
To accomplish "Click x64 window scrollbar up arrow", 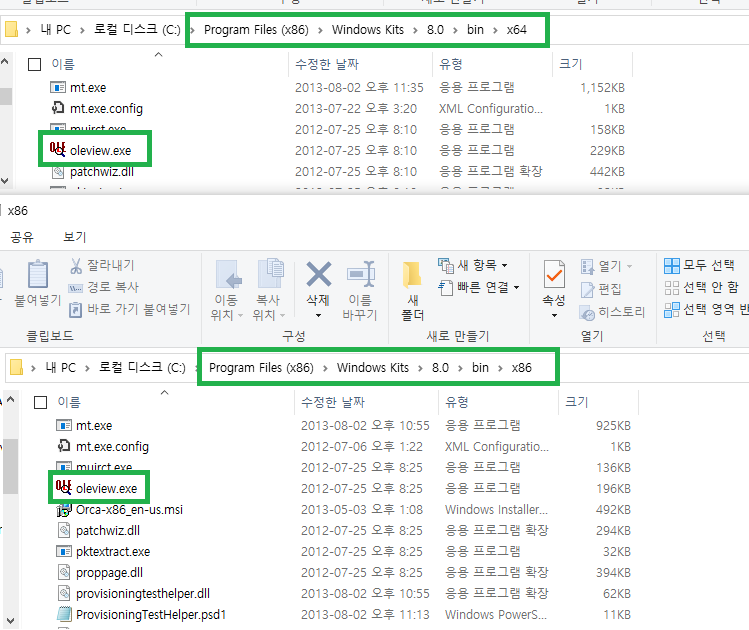I will (4, 61).
